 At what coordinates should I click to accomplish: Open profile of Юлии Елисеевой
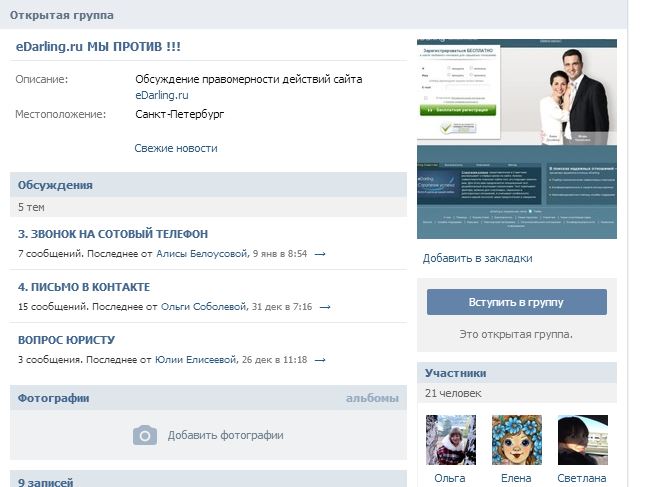195,359
